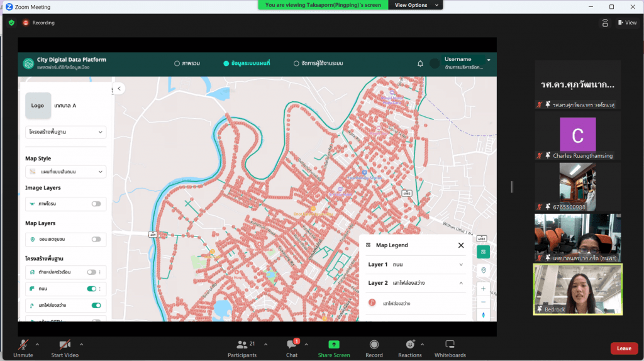Click the red streetlight icon in the Map Legend
Viewport: 644px width, 361px height.
[372, 303]
